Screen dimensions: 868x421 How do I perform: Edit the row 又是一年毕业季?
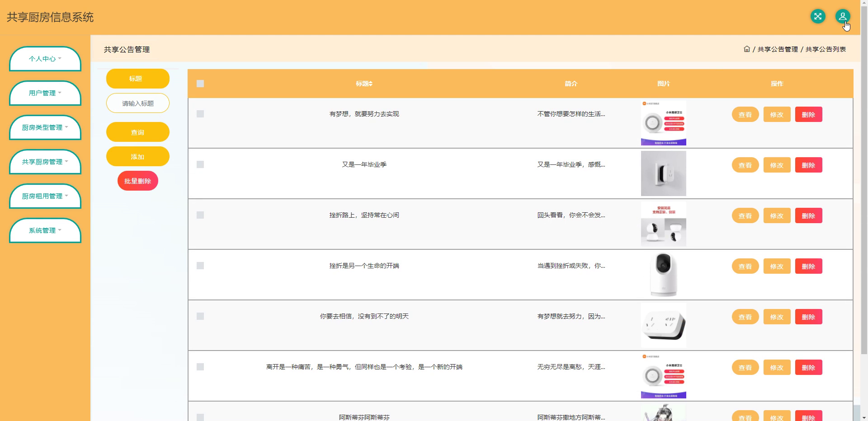tap(777, 165)
